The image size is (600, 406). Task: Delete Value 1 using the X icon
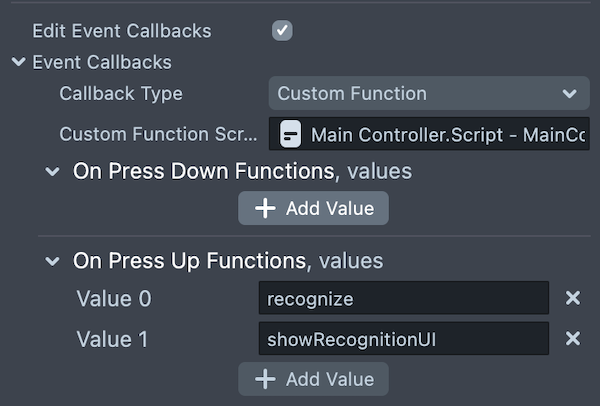573,339
